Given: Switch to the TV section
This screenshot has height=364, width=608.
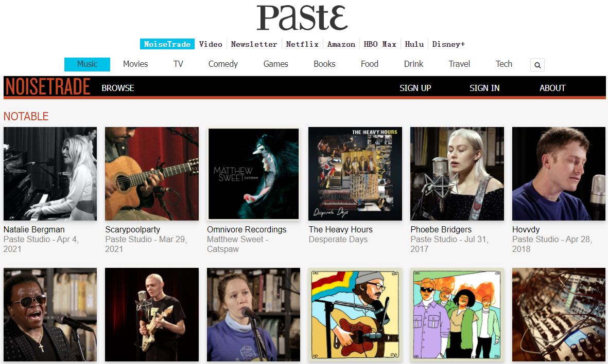Looking at the screenshot, I should coord(178,64).
